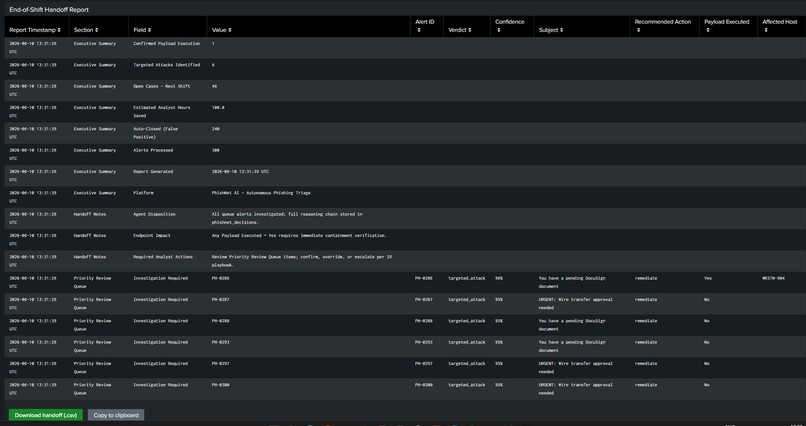Select the 100.0 analyst hours value
This screenshot has height=426, width=806.
point(218,107)
